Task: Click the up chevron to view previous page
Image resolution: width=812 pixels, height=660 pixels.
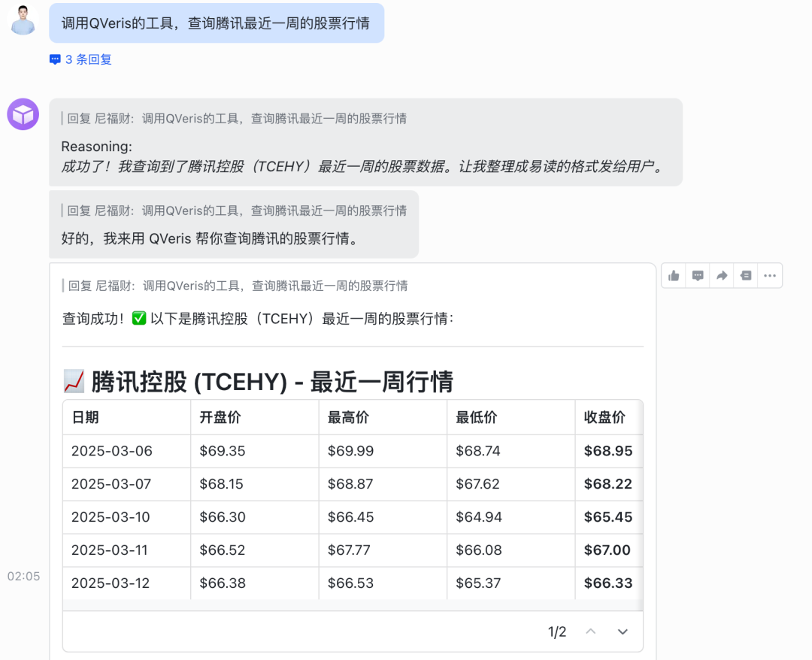Action: tap(590, 631)
